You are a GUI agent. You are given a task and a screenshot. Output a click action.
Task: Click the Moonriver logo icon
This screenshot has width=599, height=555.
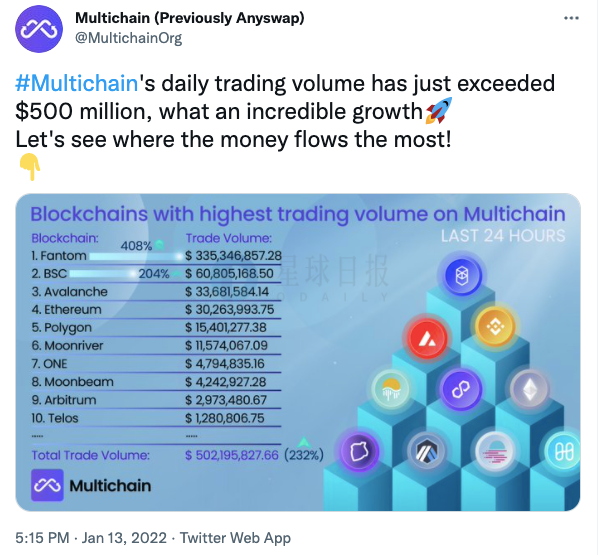click(x=390, y=389)
